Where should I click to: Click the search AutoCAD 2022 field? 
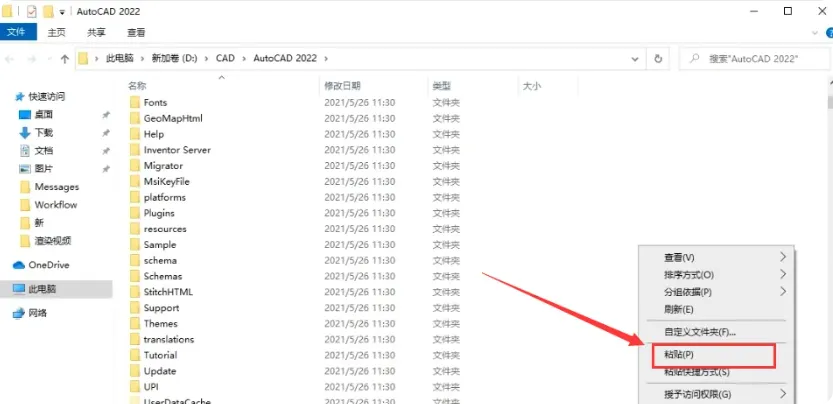click(x=753, y=58)
